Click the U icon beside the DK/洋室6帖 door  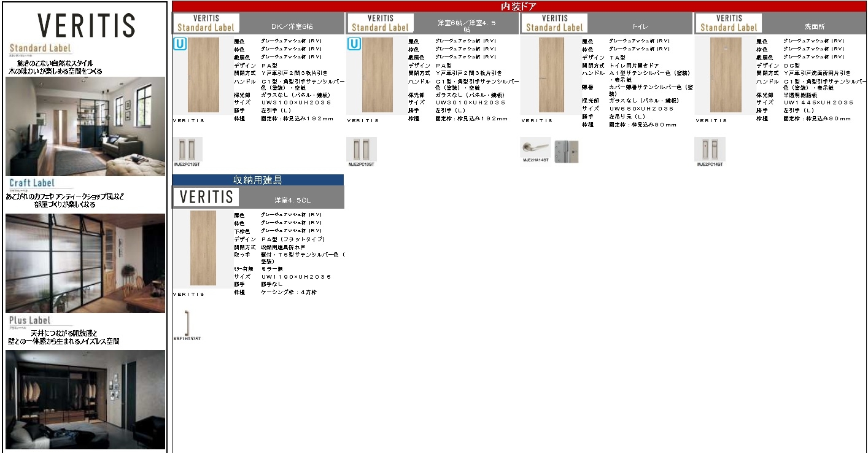pyautogui.click(x=179, y=44)
